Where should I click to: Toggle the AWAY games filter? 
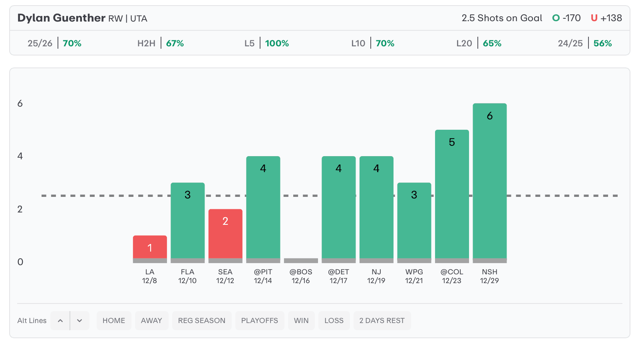click(151, 321)
